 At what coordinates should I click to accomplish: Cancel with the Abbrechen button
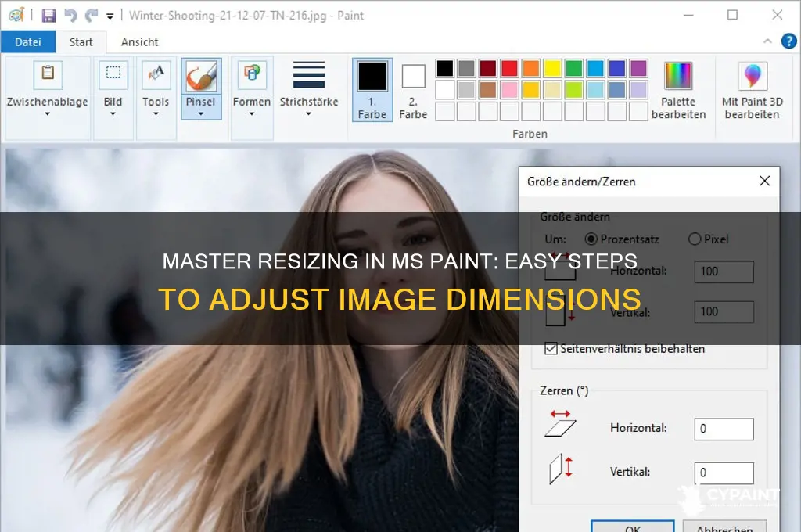(x=724, y=527)
